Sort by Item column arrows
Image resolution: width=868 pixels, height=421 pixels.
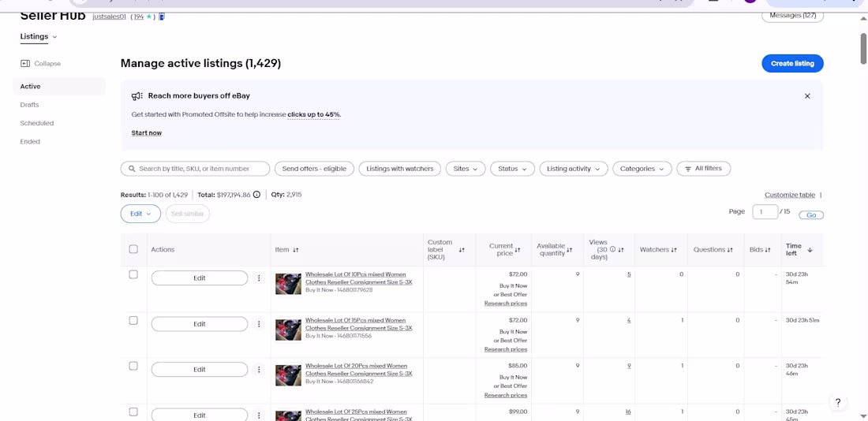[296, 250]
